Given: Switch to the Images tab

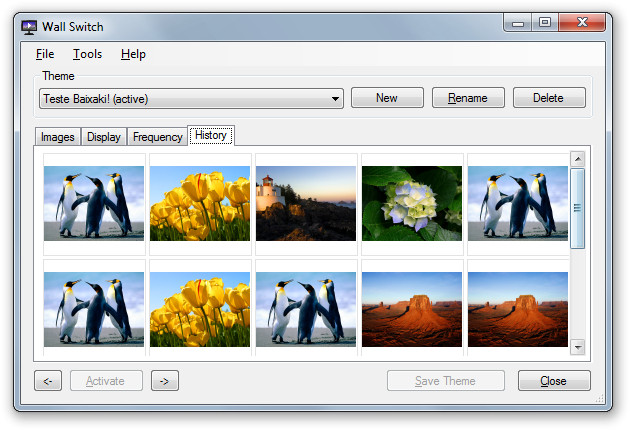Looking at the screenshot, I should pyautogui.click(x=58, y=137).
